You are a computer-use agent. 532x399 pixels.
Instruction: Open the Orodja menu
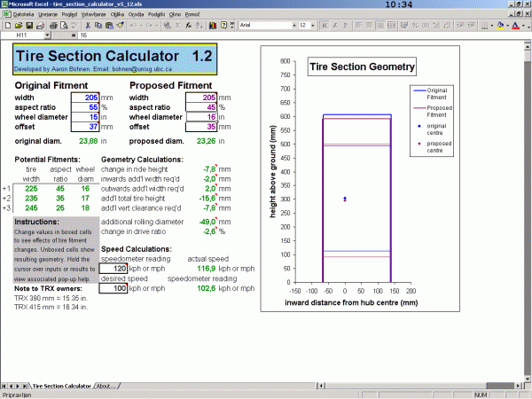pyautogui.click(x=136, y=14)
